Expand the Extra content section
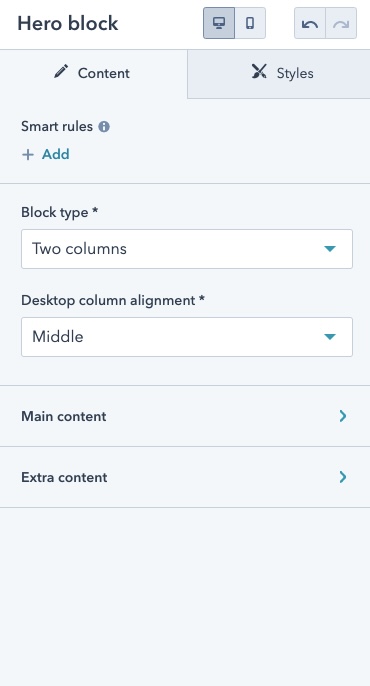This screenshot has width=370, height=686. click(185, 477)
